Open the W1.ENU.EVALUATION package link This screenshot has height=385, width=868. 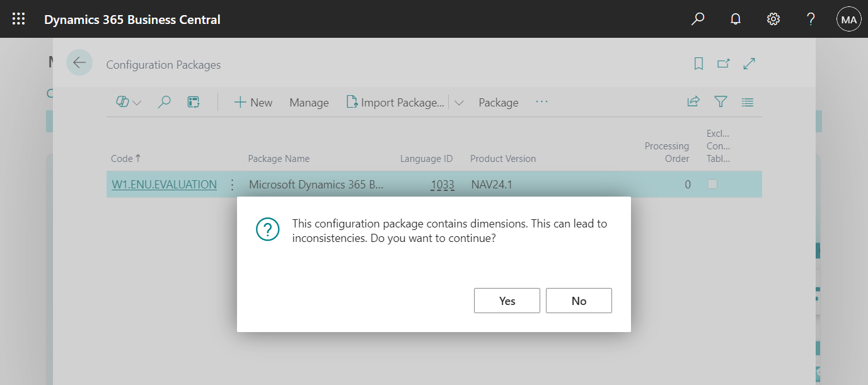164,184
